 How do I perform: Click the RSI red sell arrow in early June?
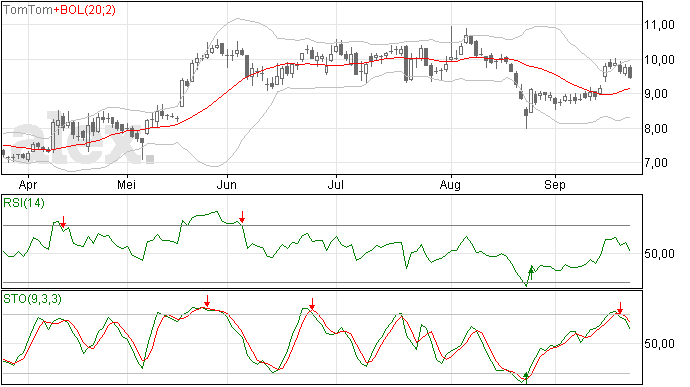242,217
